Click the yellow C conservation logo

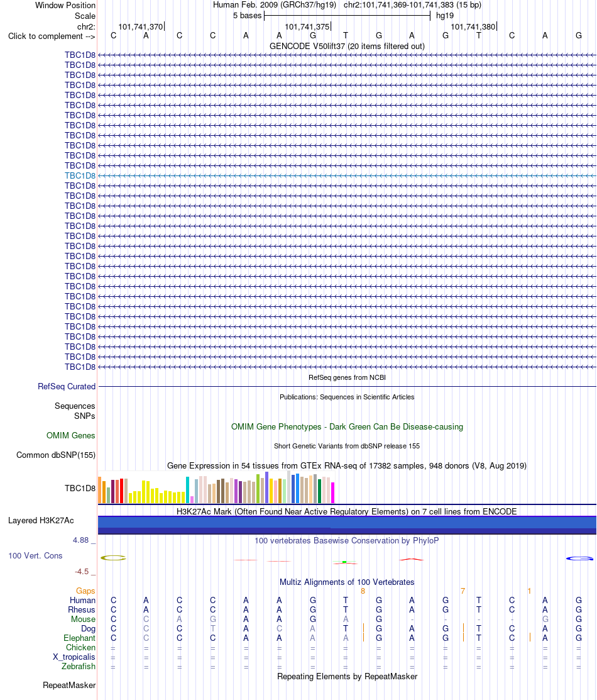click(x=113, y=558)
